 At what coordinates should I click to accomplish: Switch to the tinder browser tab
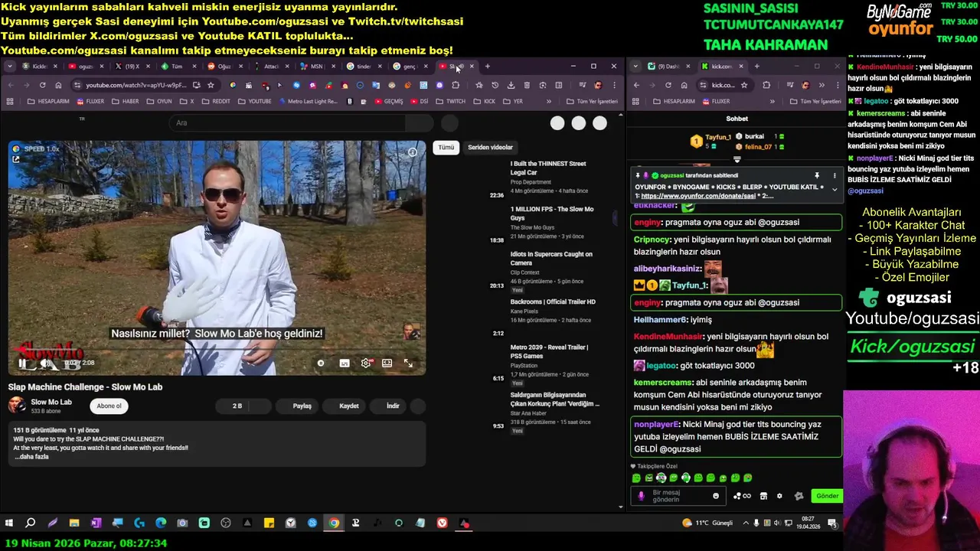pos(362,67)
